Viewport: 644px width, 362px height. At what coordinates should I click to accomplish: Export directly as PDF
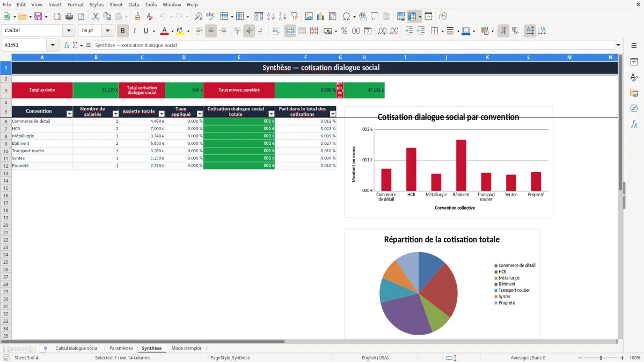[57, 17]
